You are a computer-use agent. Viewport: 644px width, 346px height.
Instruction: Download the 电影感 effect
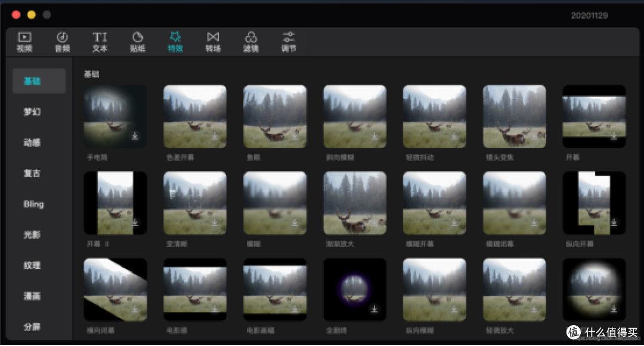pos(215,309)
